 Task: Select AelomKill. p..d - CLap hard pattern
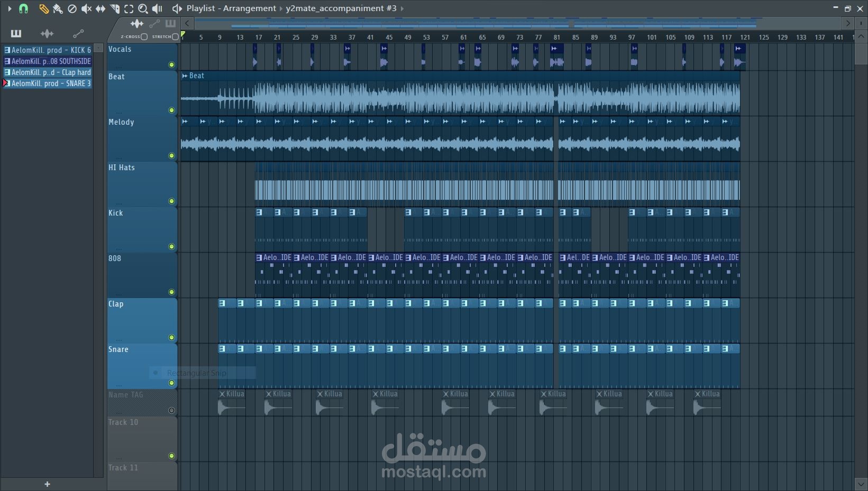[x=48, y=72]
